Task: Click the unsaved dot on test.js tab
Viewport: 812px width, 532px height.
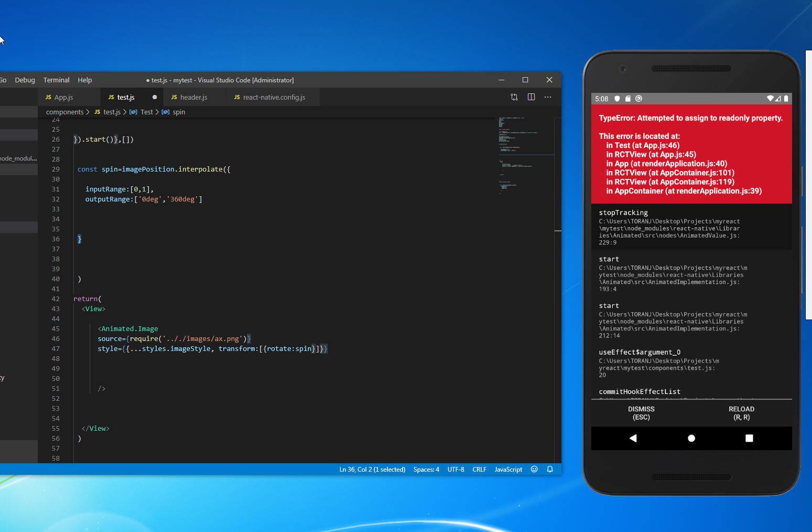Action: (x=155, y=97)
